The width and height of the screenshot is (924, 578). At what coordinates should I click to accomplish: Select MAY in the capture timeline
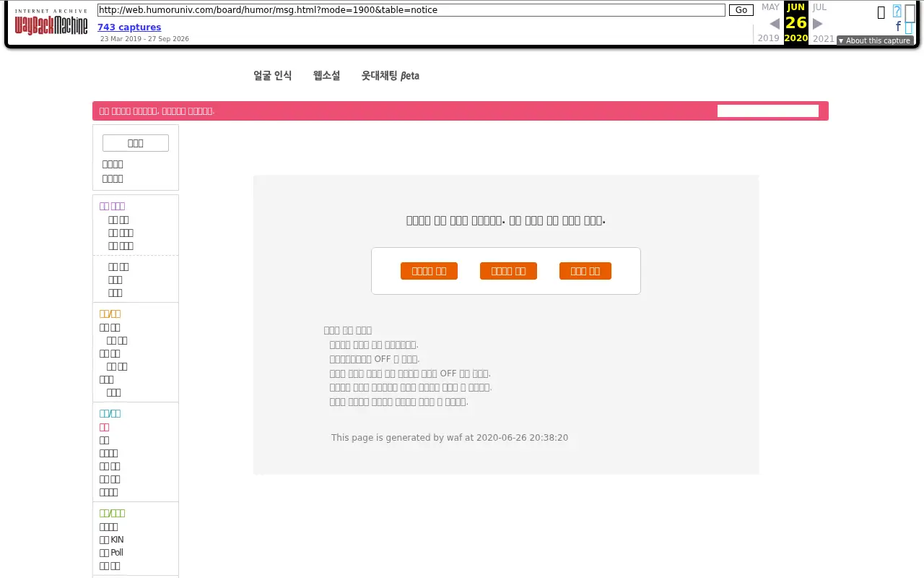(770, 7)
